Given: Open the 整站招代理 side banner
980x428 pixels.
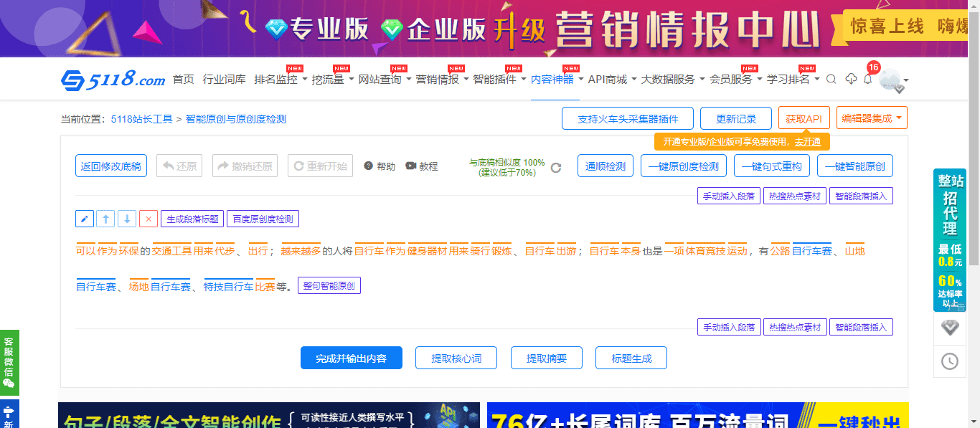Looking at the screenshot, I should coord(950,240).
